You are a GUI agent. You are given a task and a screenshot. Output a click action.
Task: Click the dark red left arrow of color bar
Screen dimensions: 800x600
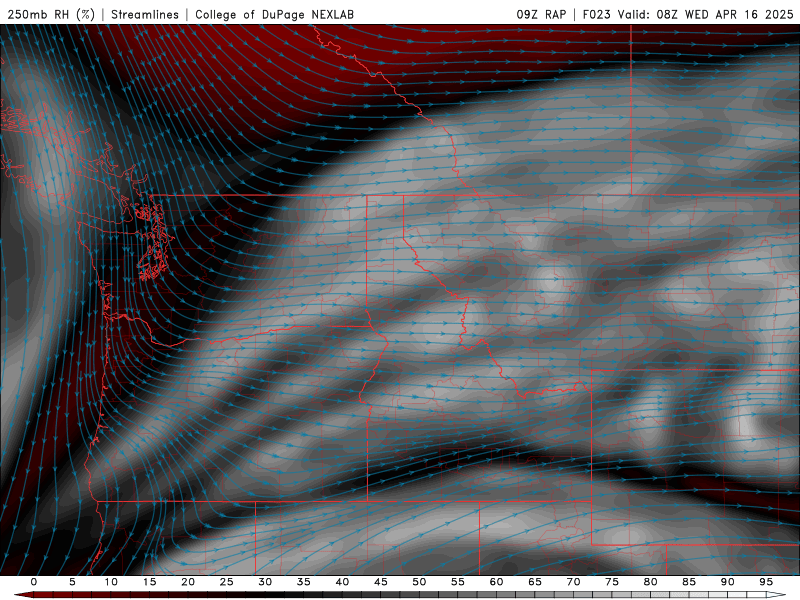point(23,595)
